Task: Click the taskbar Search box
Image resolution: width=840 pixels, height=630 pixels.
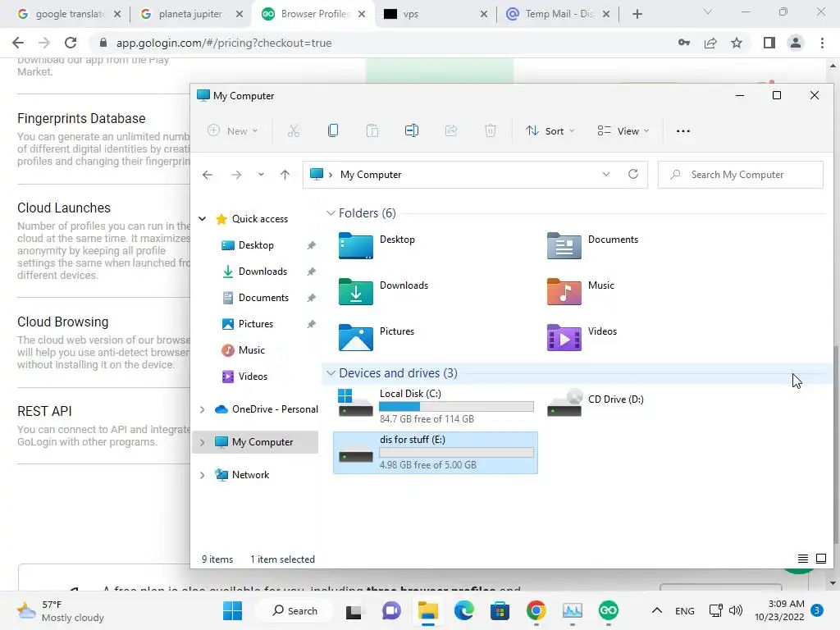Action: coord(294,610)
